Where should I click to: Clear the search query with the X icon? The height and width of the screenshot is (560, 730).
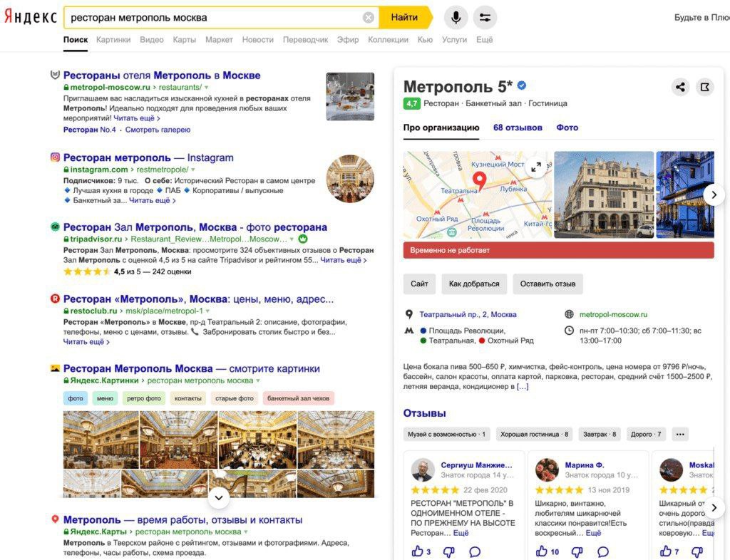[x=369, y=18]
